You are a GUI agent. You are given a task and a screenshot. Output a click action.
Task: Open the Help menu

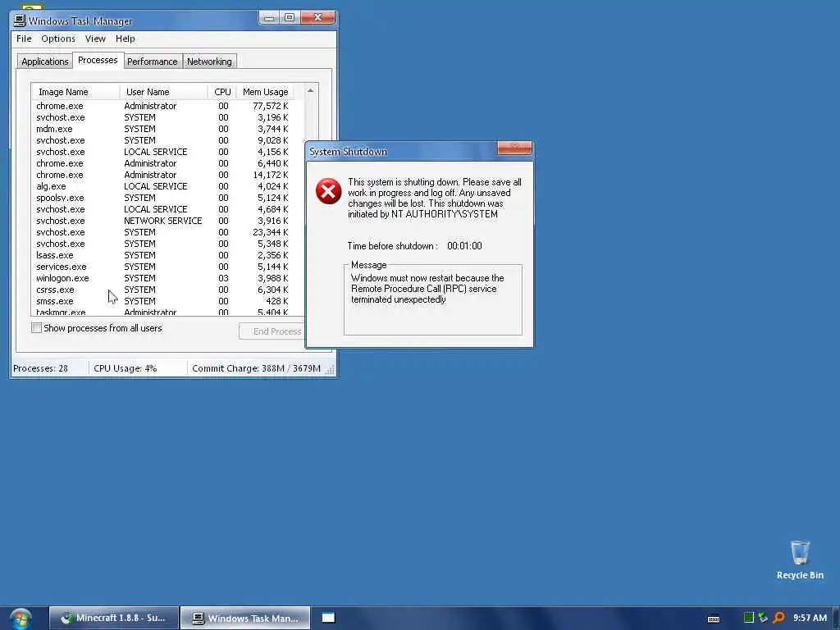(x=126, y=39)
